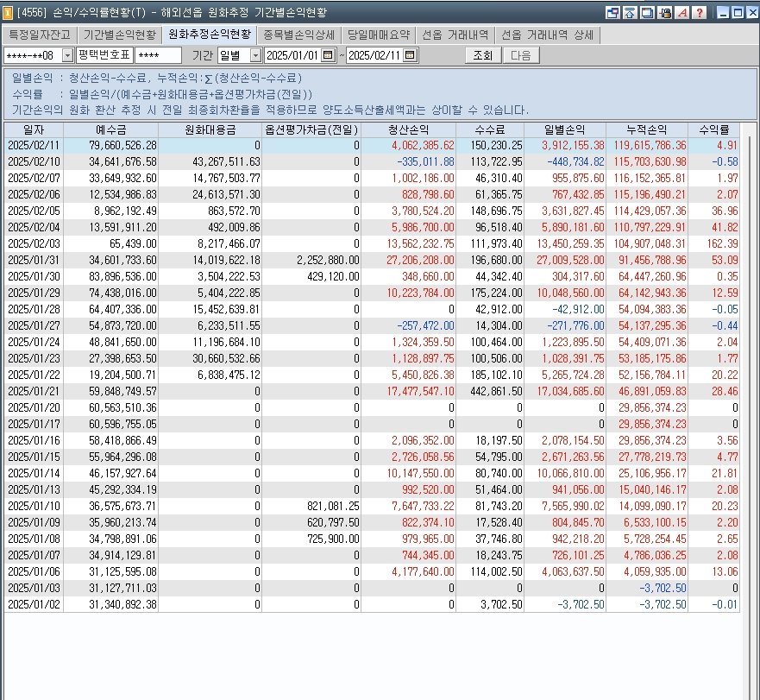This screenshot has height=700, width=760.
Task: Expand the account number dropdown
Action: tap(67, 56)
